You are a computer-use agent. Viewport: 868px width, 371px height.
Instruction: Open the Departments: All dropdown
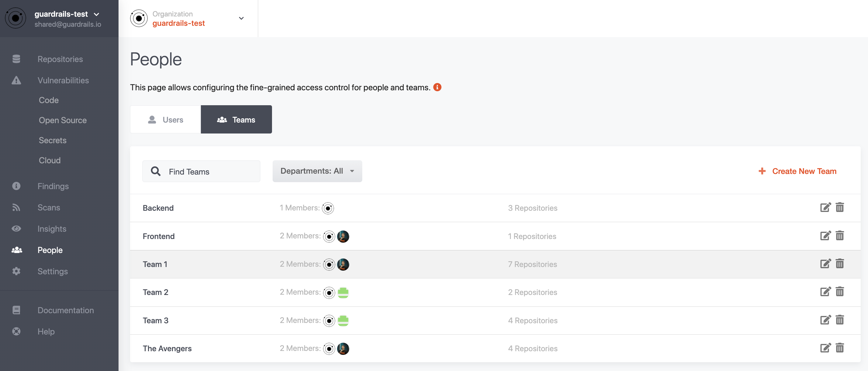317,171
